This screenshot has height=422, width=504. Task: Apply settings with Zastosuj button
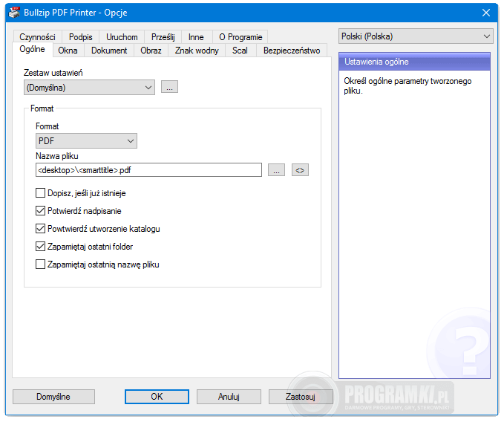click(301, 397)
